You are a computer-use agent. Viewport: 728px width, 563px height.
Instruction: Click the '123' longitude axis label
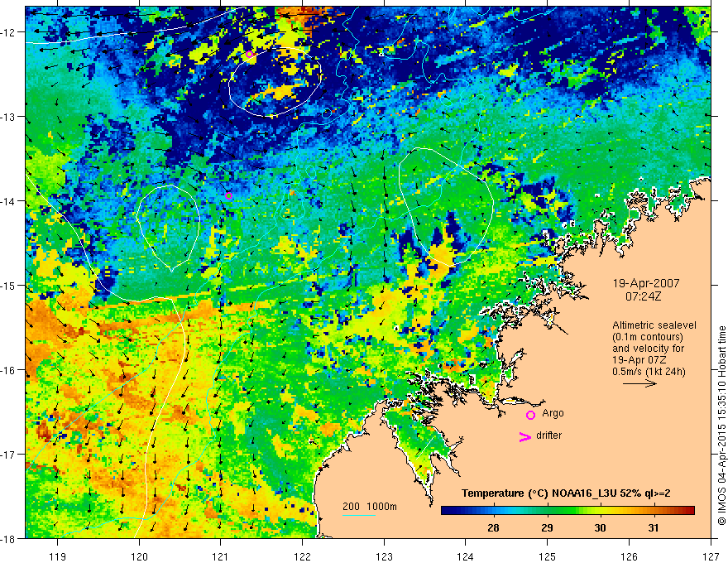[x=384, y=556]
